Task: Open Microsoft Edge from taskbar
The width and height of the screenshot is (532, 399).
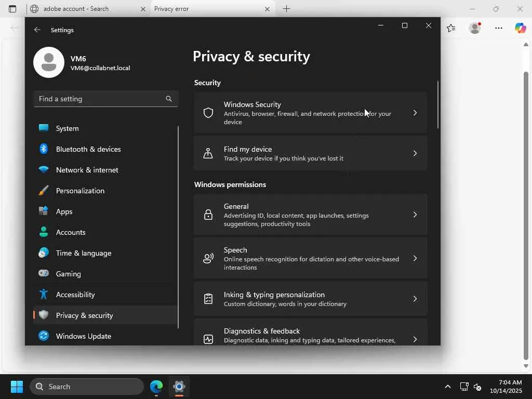Action: tap(156, 387)
